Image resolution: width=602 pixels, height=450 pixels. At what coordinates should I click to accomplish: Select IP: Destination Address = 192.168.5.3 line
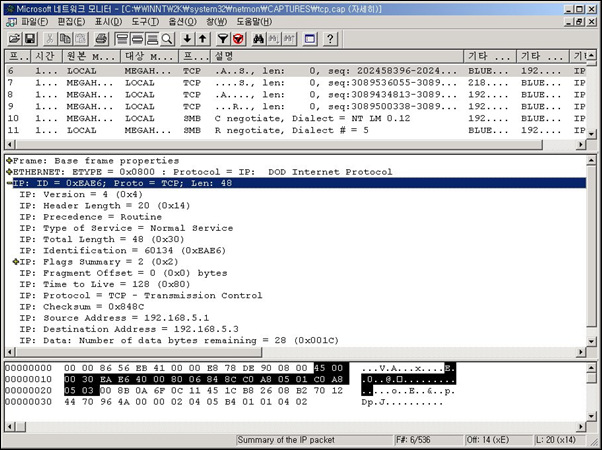[129, 329]
